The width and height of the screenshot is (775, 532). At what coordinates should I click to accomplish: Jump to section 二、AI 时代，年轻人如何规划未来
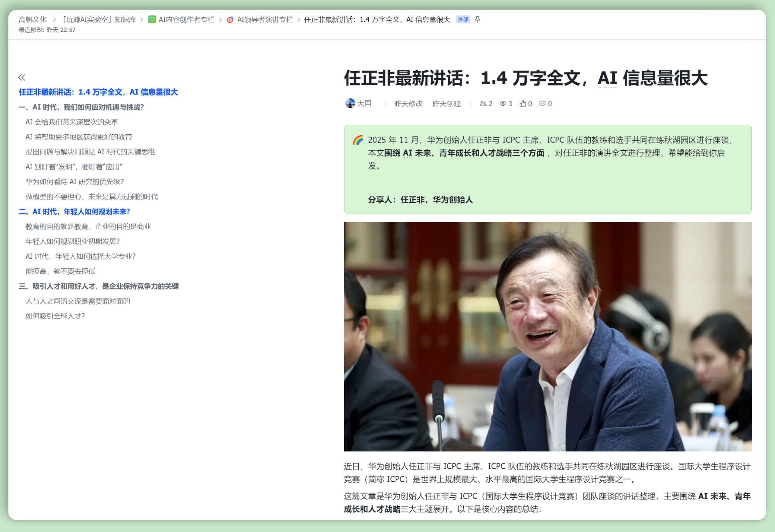click(x=75, y=212)
